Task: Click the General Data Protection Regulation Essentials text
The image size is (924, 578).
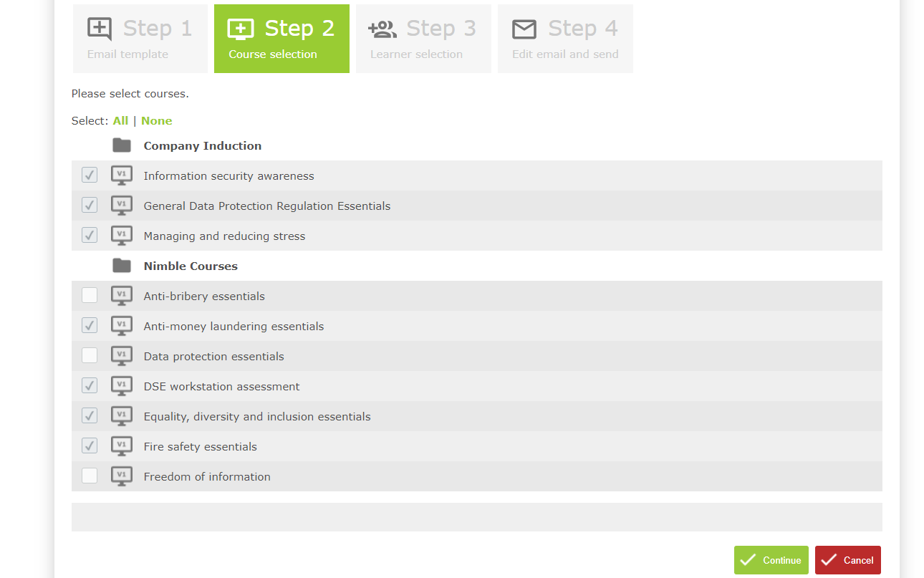Action: tap(267, 206)
